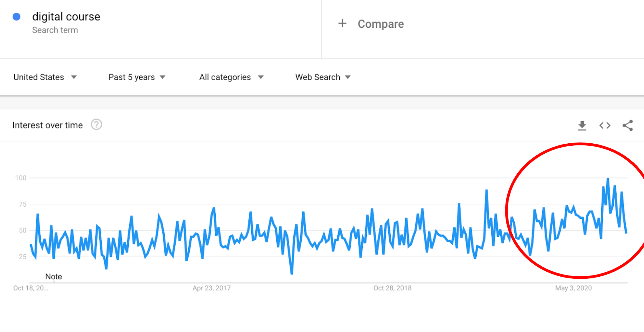Click the May 3, 2020 axis label
644x332 pixels.
(573, 288)
